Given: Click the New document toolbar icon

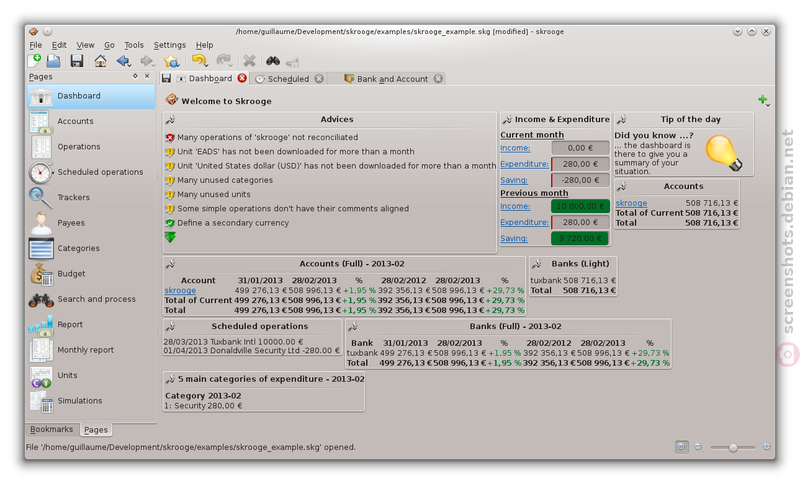Looking at the screenshot, I should (x=34, y=61).
